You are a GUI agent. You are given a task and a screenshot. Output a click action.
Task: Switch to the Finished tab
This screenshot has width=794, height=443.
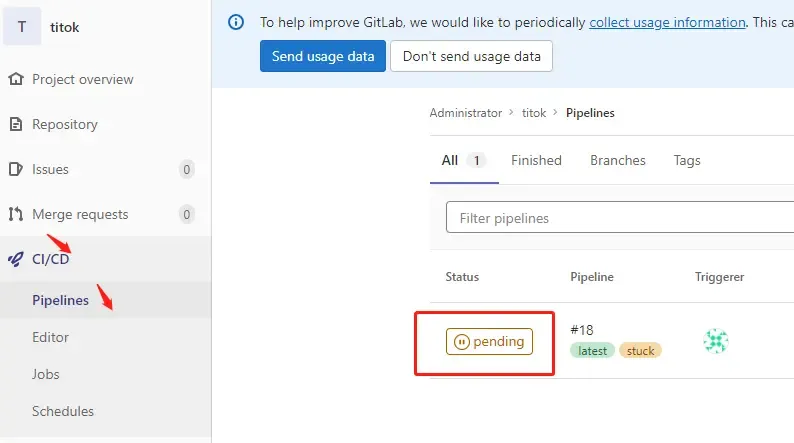click(x=536, y=160)
